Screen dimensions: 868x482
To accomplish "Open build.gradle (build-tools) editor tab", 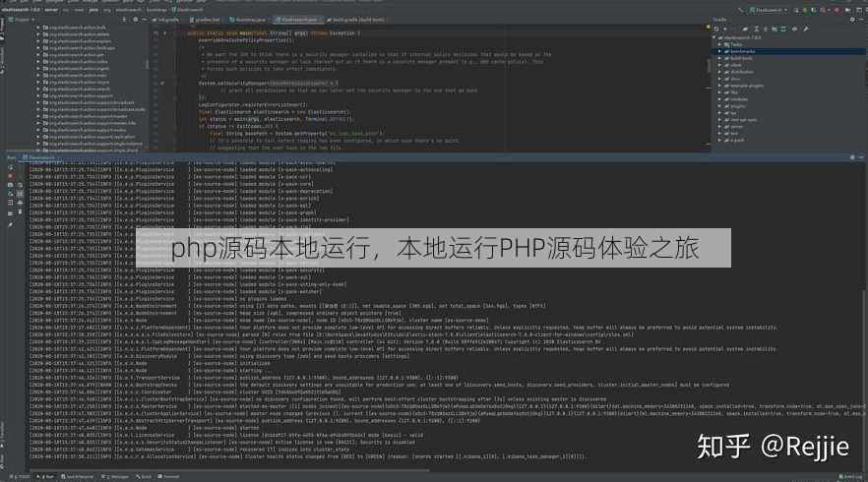I will pos(356,20).
